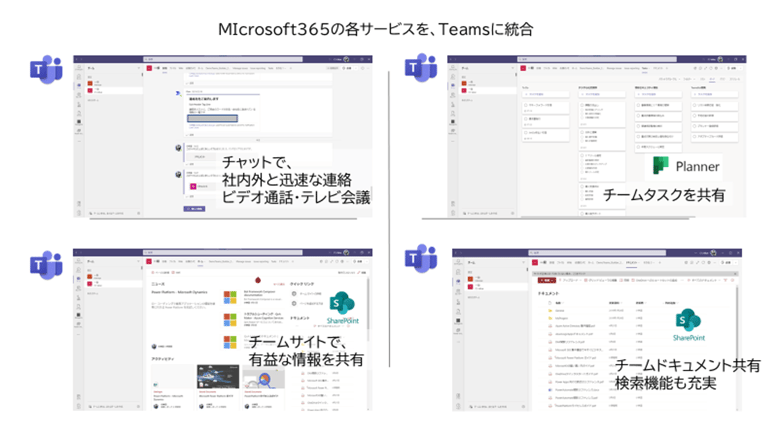The width and height of the screenshot is (778, 437).
Task: Open the second news Microsoft logo thumbnail
Action: click(230, 319)
